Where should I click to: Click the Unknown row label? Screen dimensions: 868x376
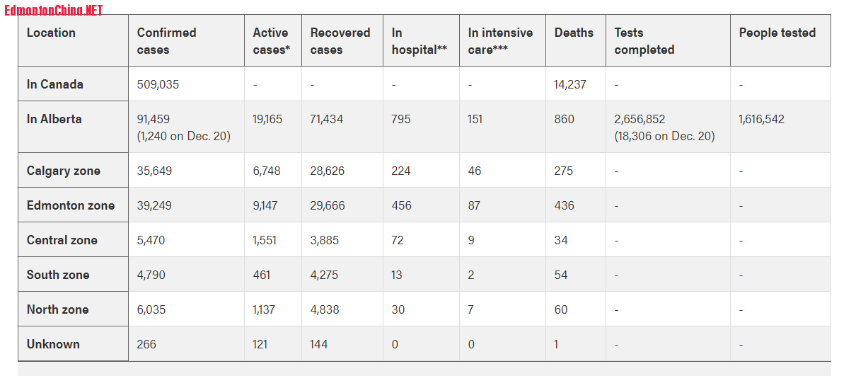[x=53, y=344]
